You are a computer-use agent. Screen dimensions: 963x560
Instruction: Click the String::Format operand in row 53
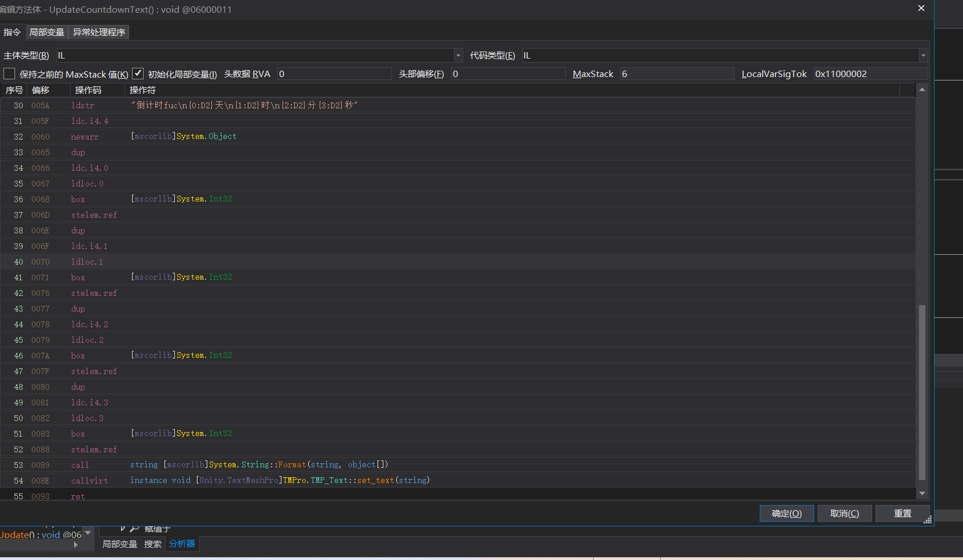(259, 465)
